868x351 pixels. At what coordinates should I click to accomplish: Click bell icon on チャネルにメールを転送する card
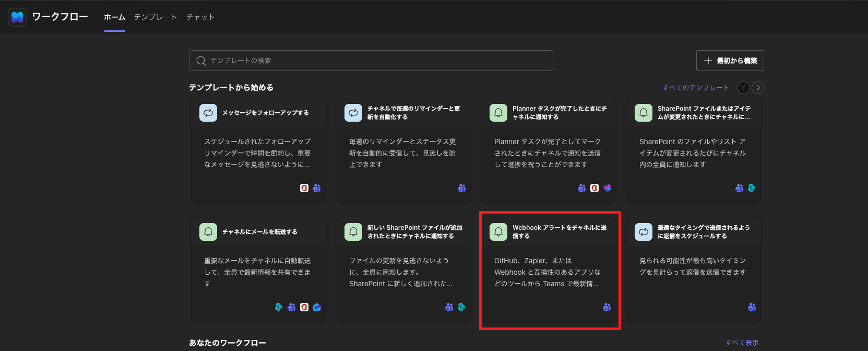coord(208,232)
